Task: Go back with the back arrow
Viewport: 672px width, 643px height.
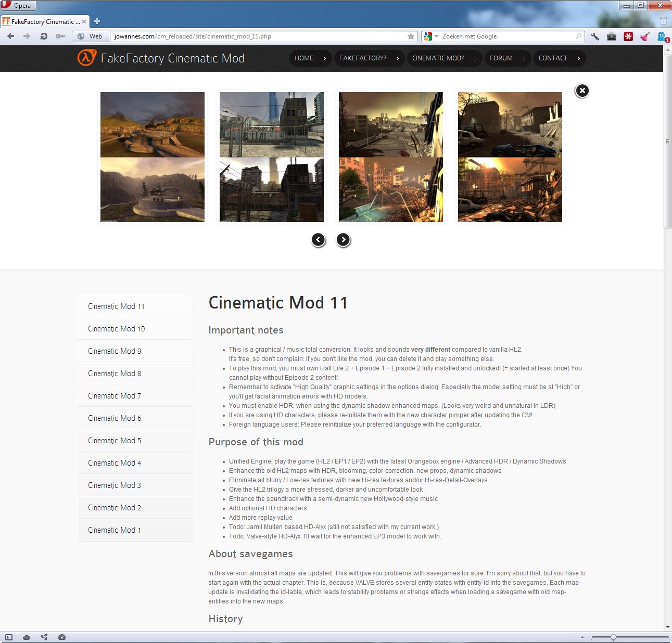Action: [10, 36]
